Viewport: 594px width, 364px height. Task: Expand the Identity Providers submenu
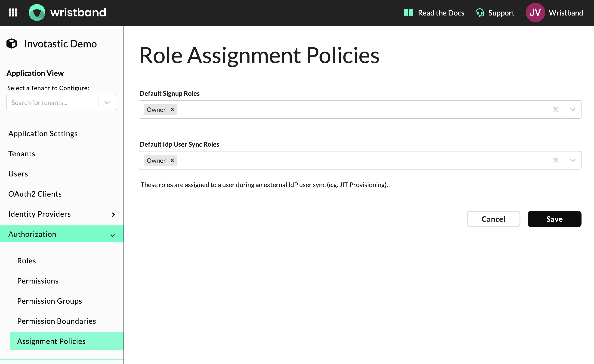pos(113,215)
